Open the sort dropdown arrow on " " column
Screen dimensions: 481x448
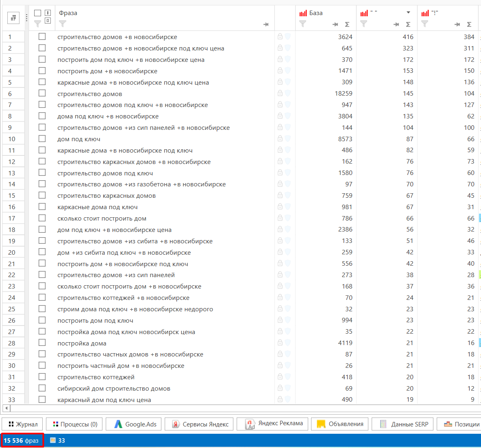pyautogui.click(x=408, y=13)
